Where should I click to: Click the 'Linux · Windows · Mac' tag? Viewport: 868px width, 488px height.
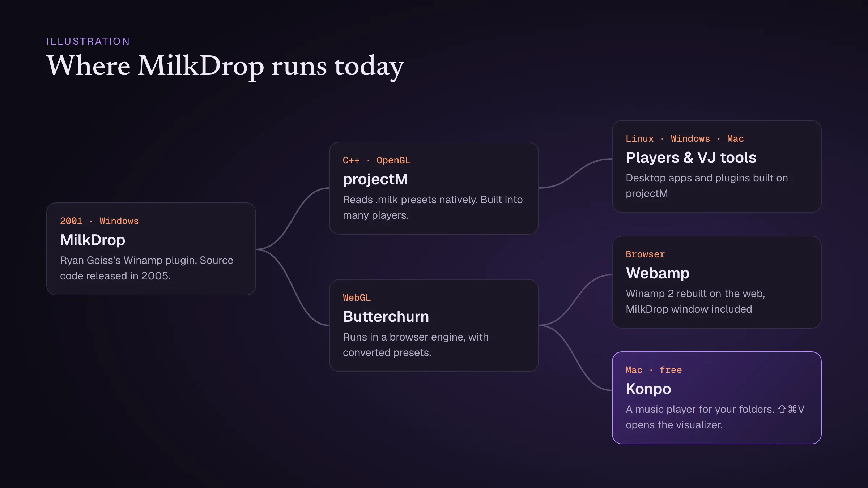coord(685,138)
